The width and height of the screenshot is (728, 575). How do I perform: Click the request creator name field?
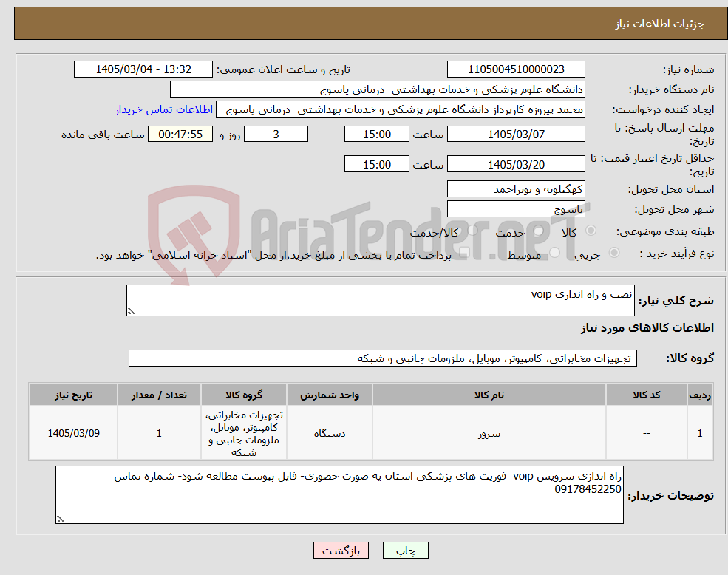click(x=400, y=109)
